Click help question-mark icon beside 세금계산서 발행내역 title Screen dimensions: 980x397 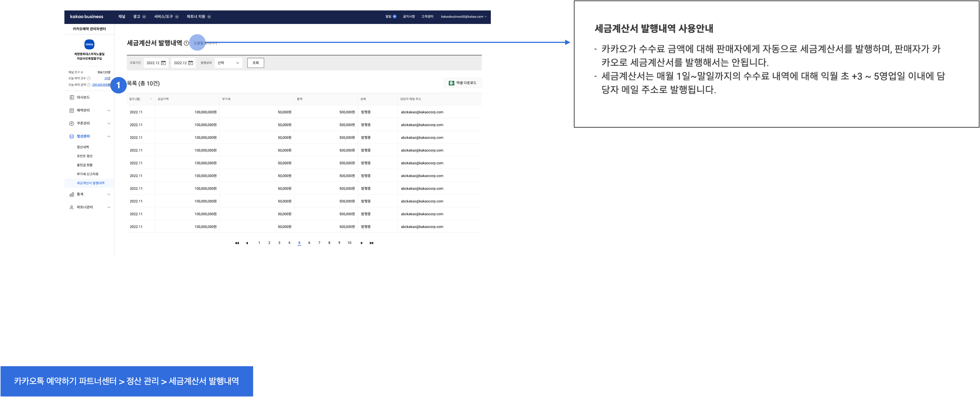186,43
